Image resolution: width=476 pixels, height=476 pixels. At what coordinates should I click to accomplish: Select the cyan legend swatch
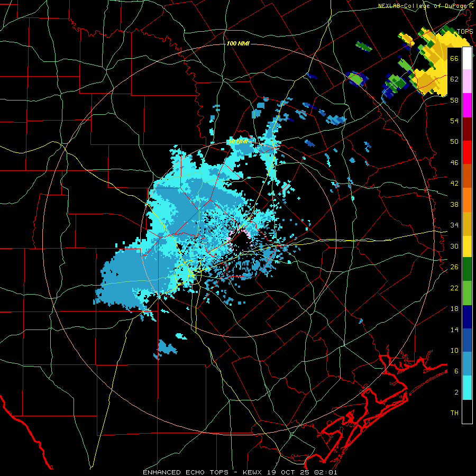tap(467, 388)
